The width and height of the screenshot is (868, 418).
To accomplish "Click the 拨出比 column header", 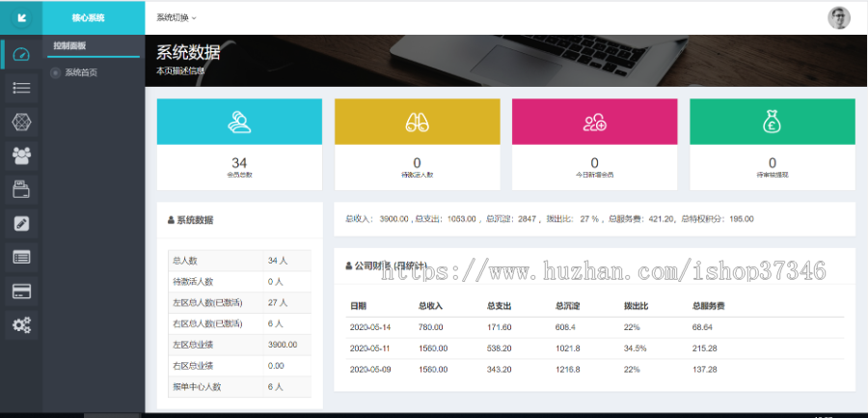I will pos(637,306).
